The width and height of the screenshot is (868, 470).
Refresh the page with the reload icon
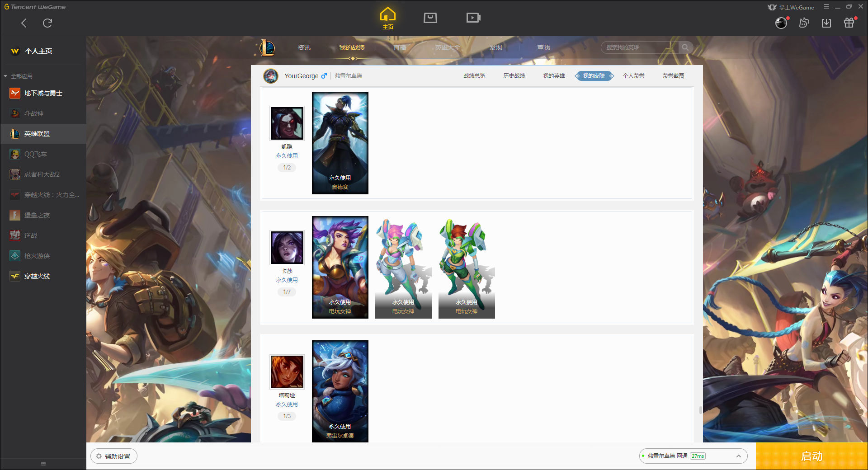[47, 23]
